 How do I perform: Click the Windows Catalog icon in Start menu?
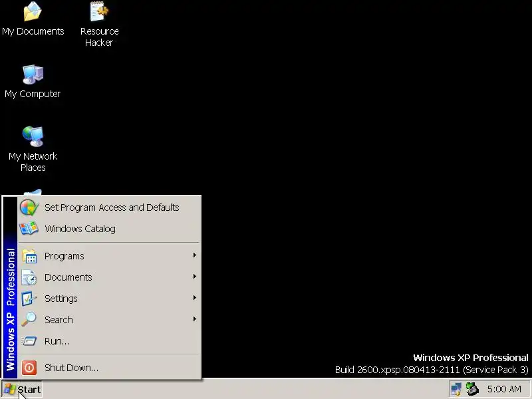29,228
